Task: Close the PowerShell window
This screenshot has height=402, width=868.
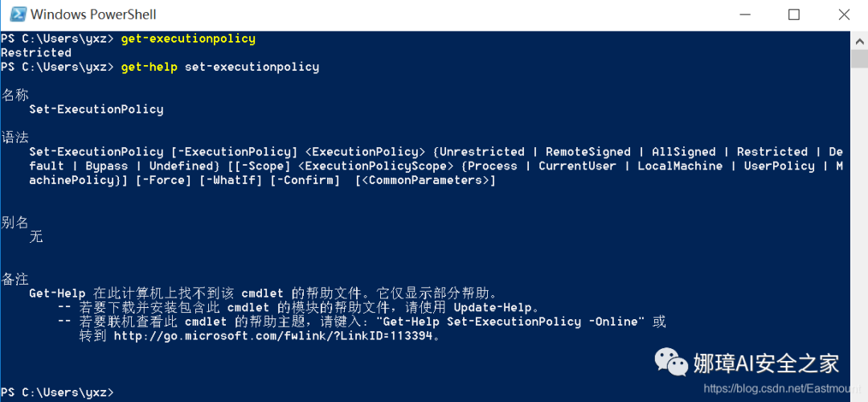Action: [844, 15]
